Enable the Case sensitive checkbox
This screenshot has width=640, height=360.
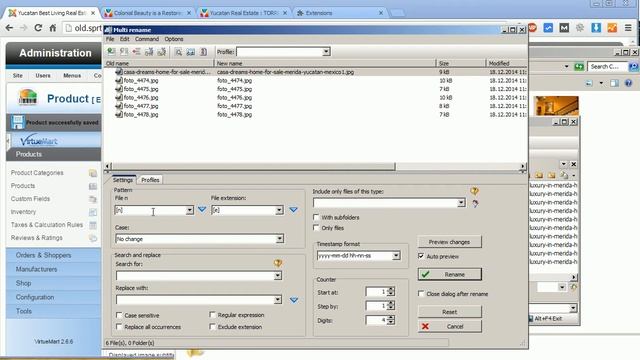(x=119, y=315)
